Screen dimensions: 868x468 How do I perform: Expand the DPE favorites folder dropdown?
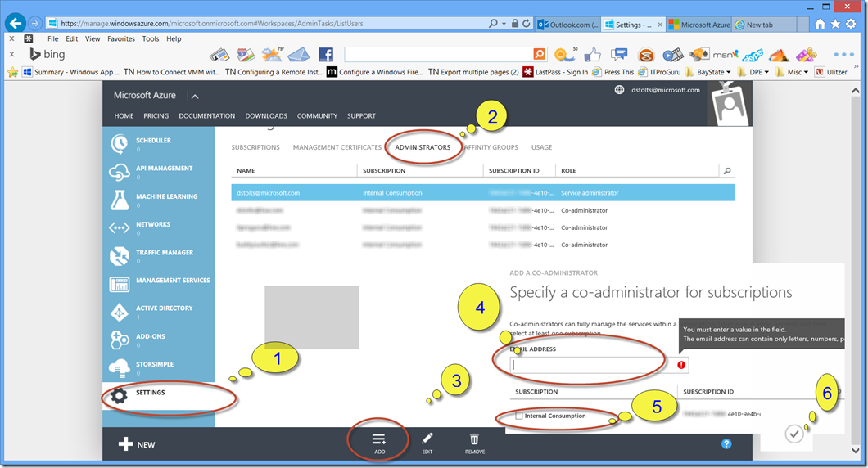766,72
